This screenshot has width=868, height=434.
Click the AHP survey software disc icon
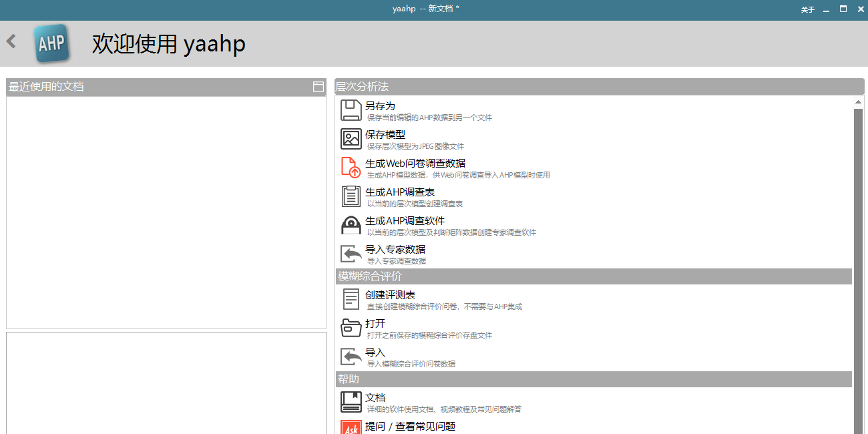[351, 225]
